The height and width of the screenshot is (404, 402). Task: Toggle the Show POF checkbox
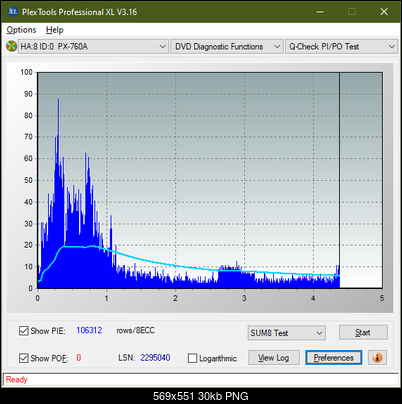click(24, 358)
